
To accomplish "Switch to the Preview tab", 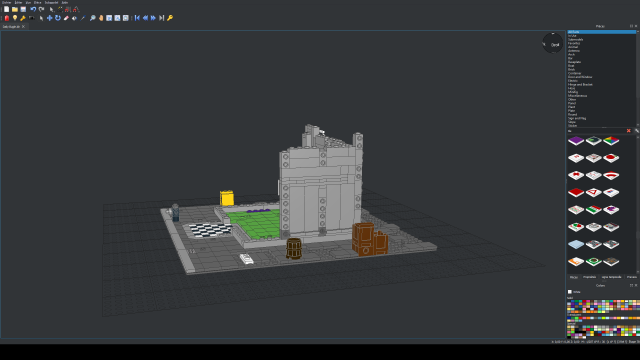I will click(632, 277).
